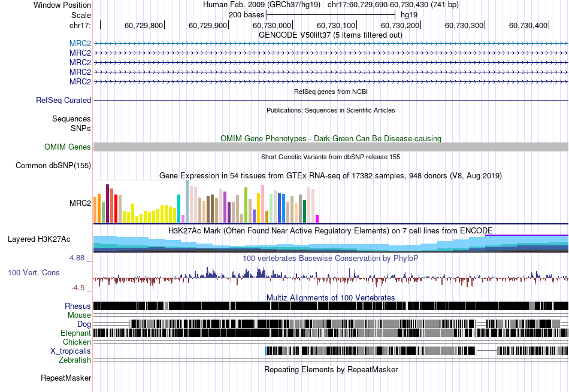Viewport: 569px width, 392px height.
Task: Click the Rhesus black alignment block row
Action: click(x=331, y=306)
